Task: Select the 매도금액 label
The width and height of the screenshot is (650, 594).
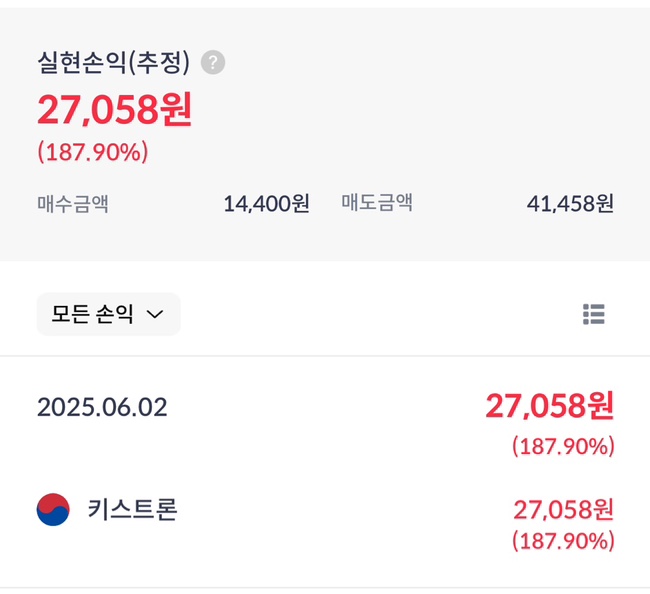Action: click(377, 204)
